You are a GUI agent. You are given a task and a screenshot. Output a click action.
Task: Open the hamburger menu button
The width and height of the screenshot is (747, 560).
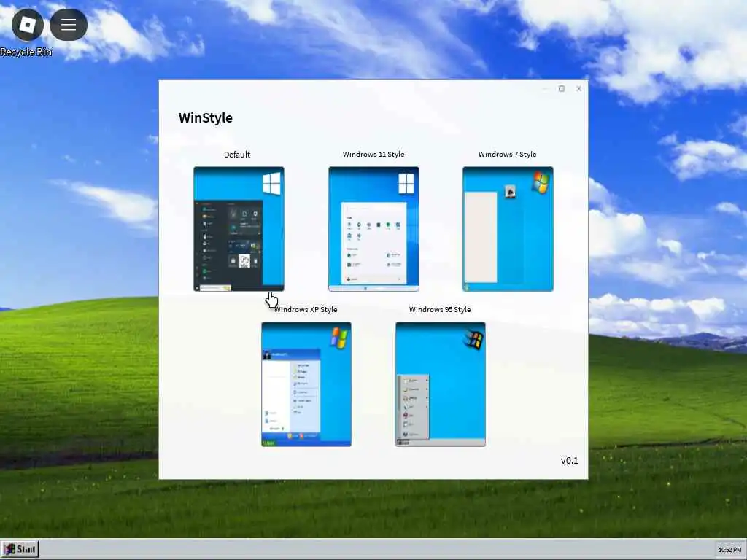click(69, 24)
